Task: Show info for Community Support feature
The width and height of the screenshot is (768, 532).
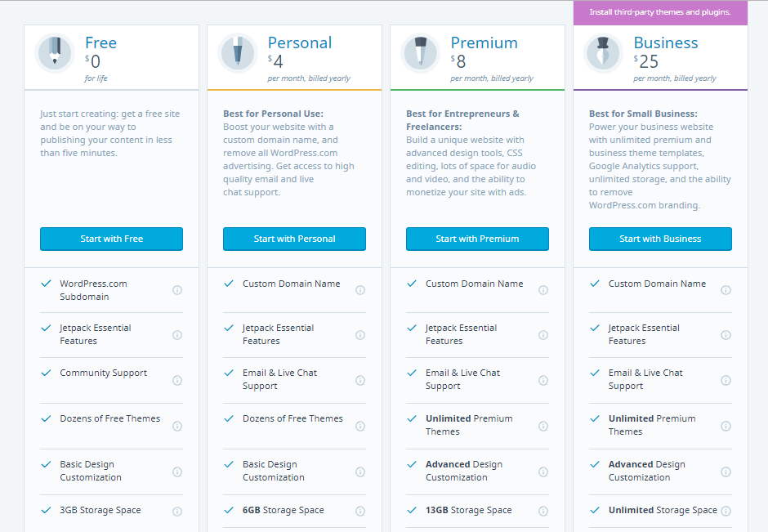Action: (x=177, y=380)
